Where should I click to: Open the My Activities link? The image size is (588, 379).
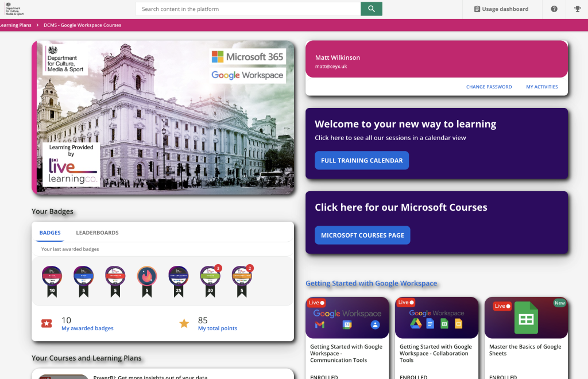click(541, 87)
